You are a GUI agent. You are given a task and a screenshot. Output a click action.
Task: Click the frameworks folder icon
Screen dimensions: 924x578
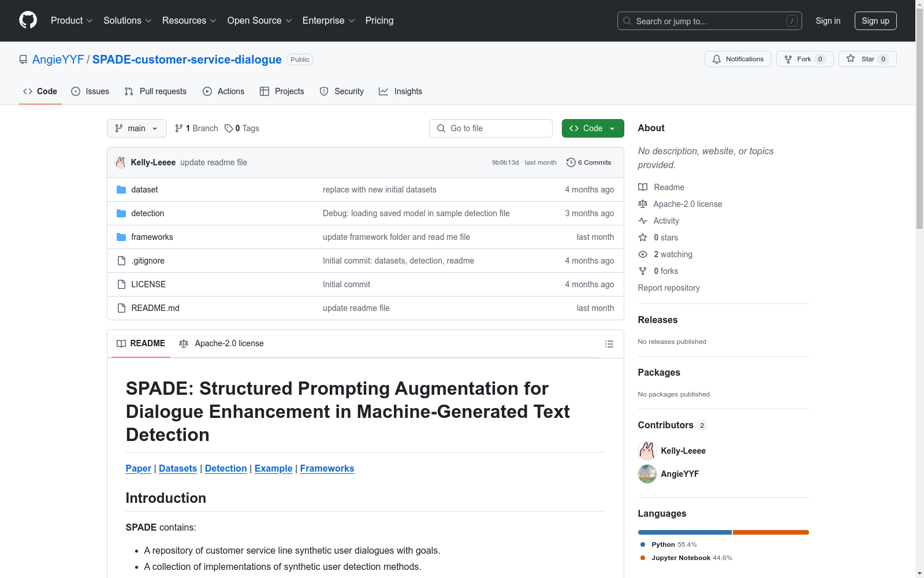pos(121,237)
